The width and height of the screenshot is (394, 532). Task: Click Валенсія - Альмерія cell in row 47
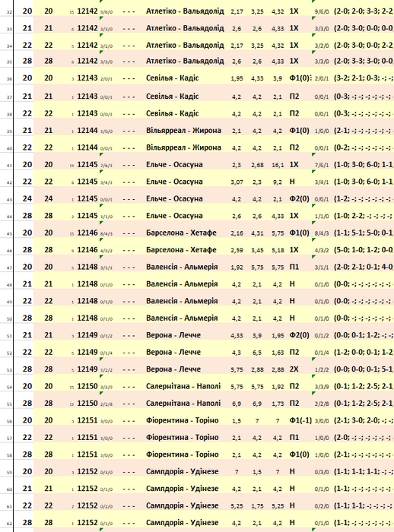(x=182, y=267)
